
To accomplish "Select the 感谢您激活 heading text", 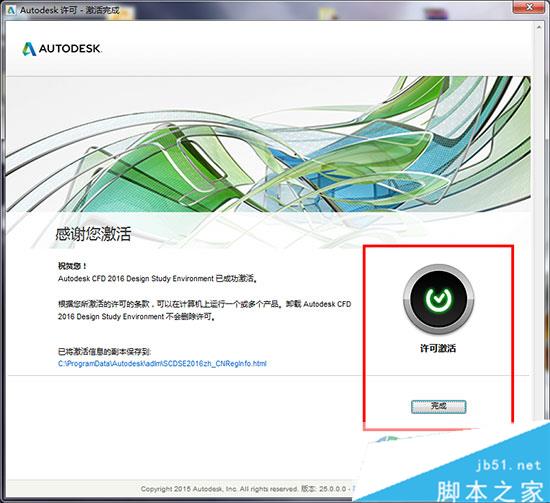I will [93, 234].
